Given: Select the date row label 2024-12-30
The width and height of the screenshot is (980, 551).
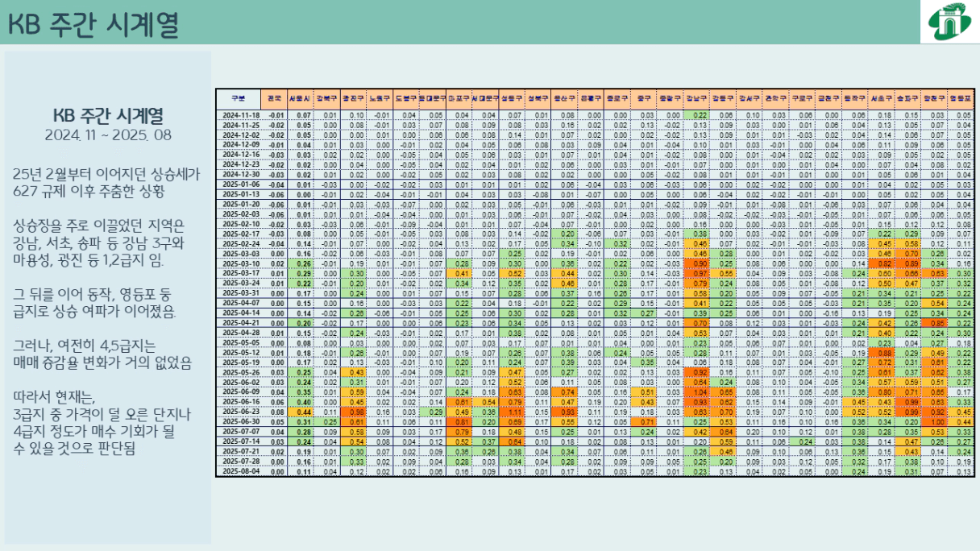Looking at the screenshot, I should [239, 173].
